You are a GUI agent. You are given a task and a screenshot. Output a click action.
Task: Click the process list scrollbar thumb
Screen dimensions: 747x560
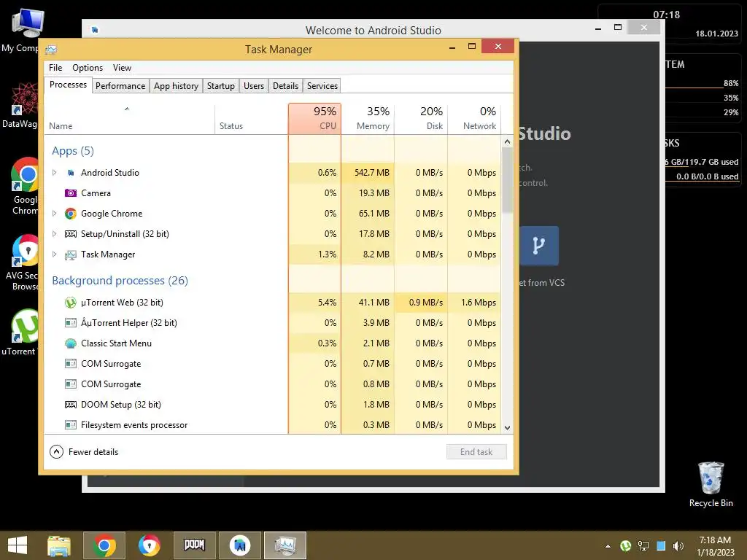[x=507, y=180]
